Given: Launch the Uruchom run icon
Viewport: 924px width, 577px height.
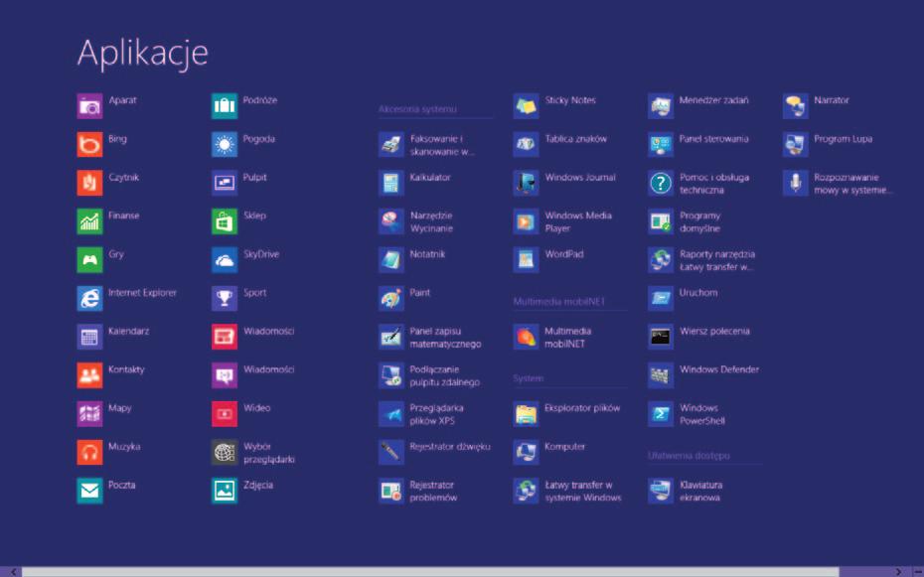Looking at the screenshot, I should [661, 298].
